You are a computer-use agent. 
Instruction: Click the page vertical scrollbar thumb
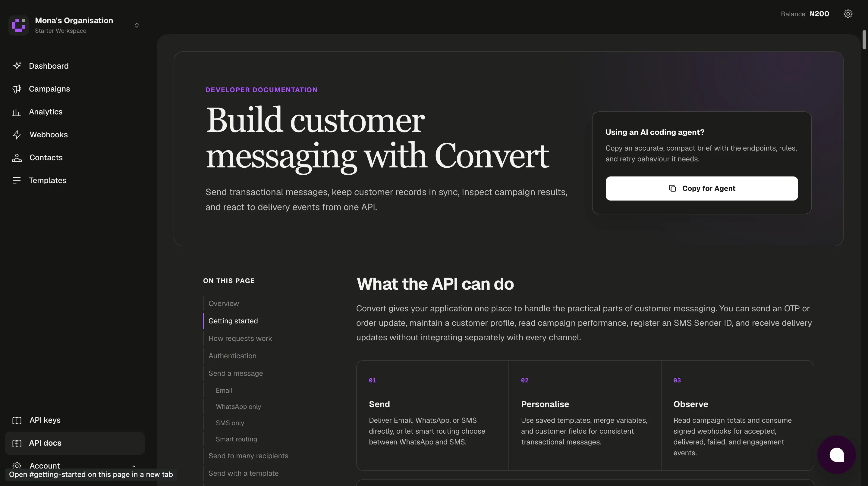click(864, 40)
